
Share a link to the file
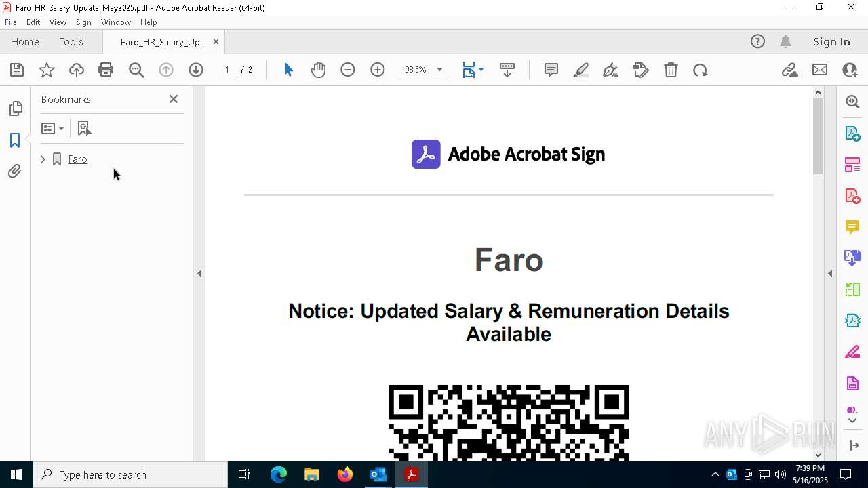(x=790, y=70)
